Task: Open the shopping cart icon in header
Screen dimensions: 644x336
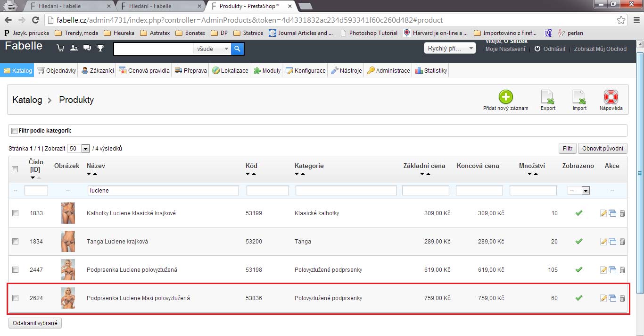Action: (x=60, y=48)
